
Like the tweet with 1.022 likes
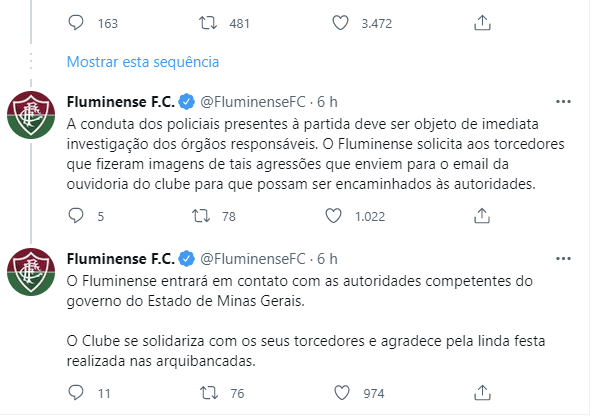pyautogui.click(x=333, y=216)
